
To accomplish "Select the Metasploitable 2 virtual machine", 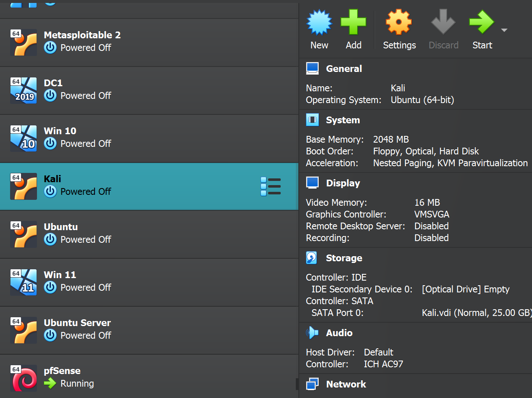I will click(82, 42).
